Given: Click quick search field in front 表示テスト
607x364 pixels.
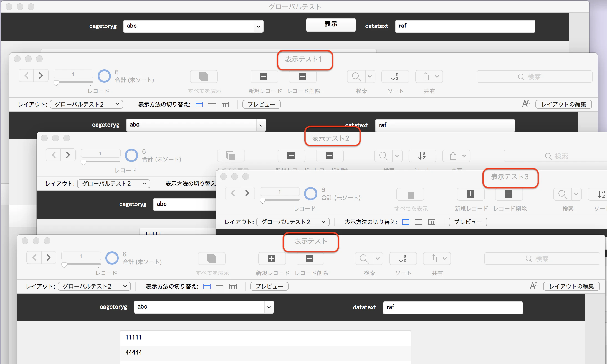Looking at the screenshot, I should pyautogui.click(x=542, y=259).
